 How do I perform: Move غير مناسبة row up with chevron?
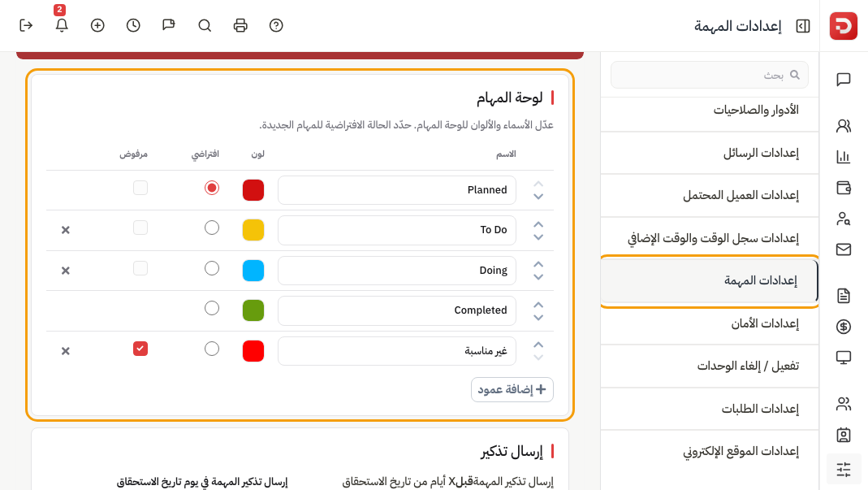(x=538, y=345)
